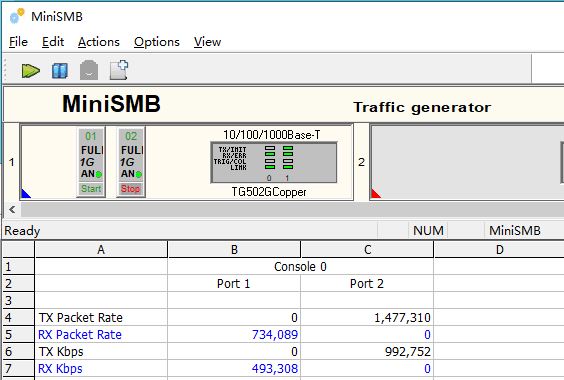Click the green Start transmit arrow icon

coord(31,71)
